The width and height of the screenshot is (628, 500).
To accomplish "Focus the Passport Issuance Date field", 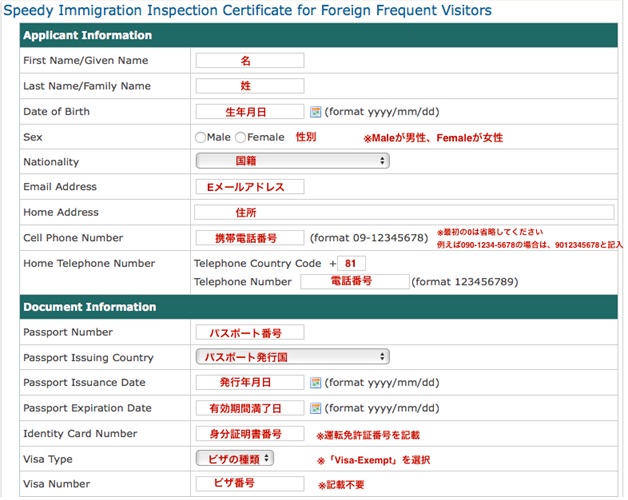I will point(250,383).
